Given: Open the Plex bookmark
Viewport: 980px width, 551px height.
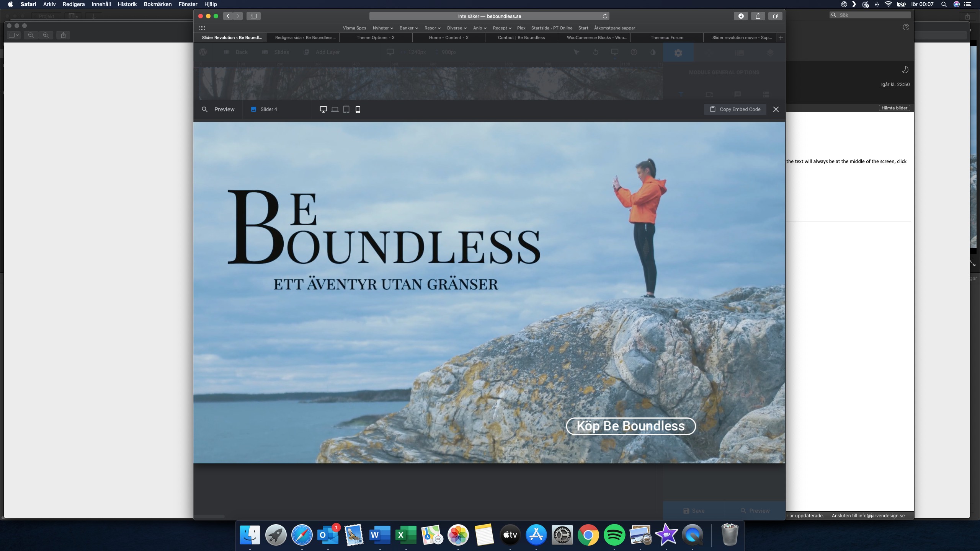Looking at the screenshot, I should click(521, 28).
